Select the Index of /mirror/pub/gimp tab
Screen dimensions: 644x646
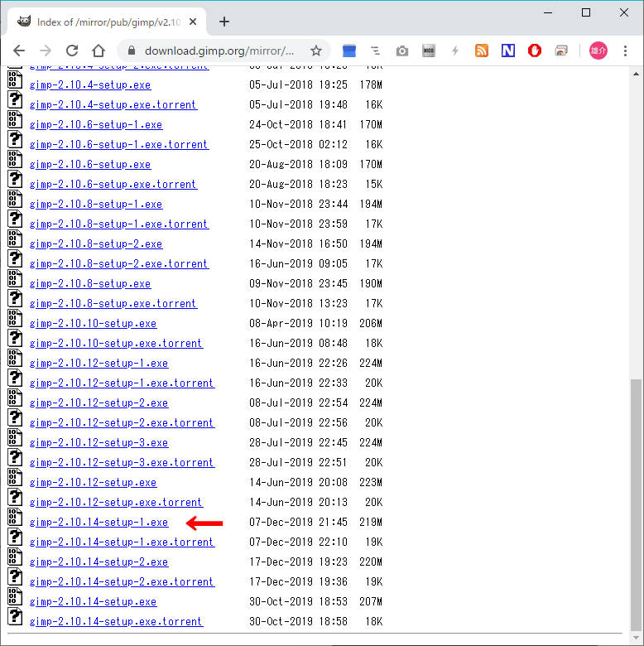click(107, 22)
